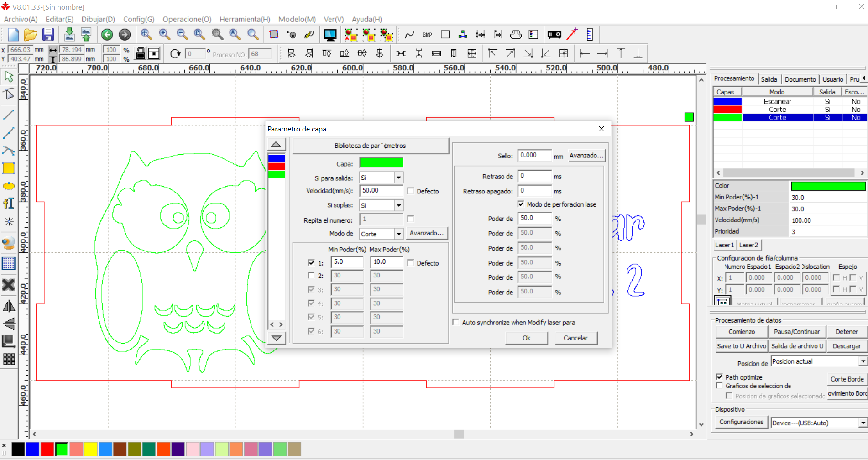The image size is (868, 460).
Task: Click the preview monitor icon
Action: 330,35
